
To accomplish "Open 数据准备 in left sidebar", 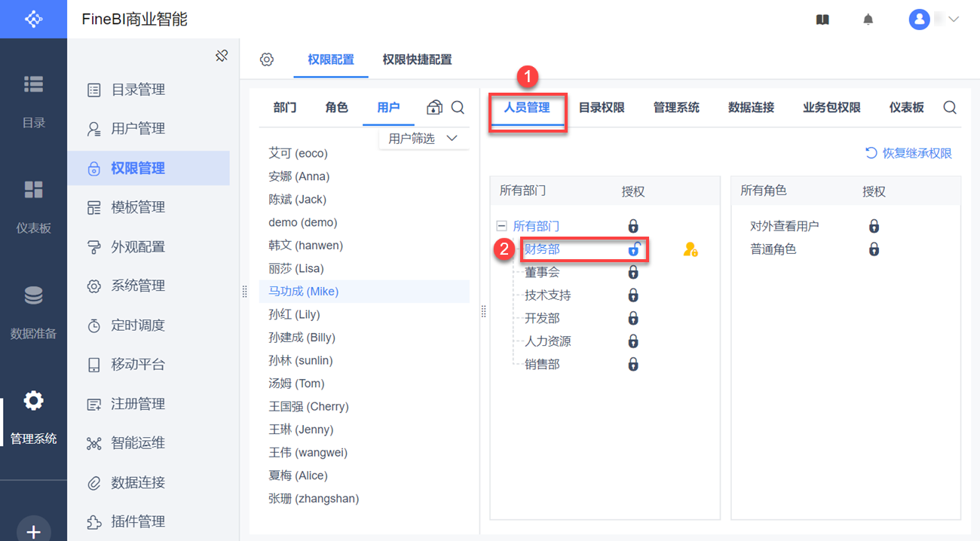I will tap(33, 310).
